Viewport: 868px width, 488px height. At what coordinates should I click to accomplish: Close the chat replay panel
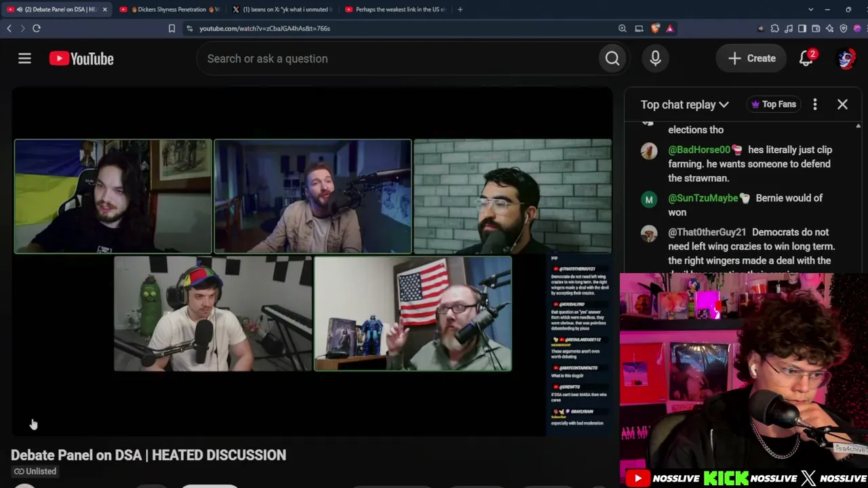click(x=842, y=104)
